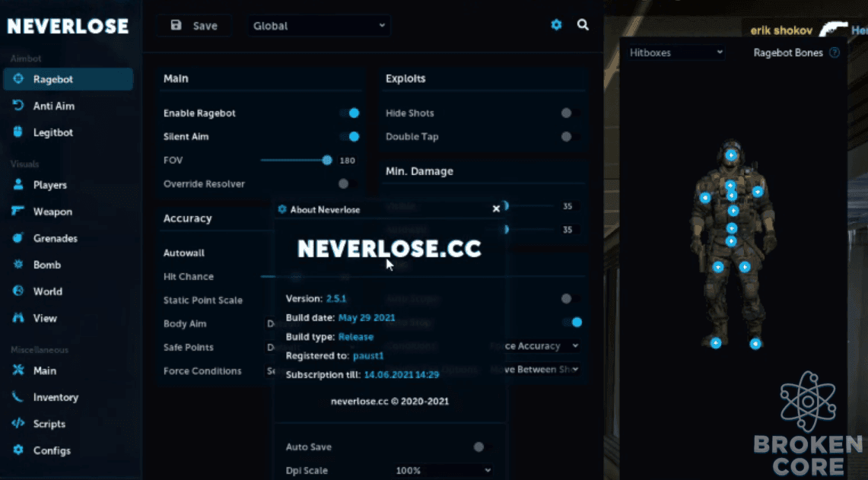
Task: Toggle the Auto Scope switch
Action: pos(571,299)
